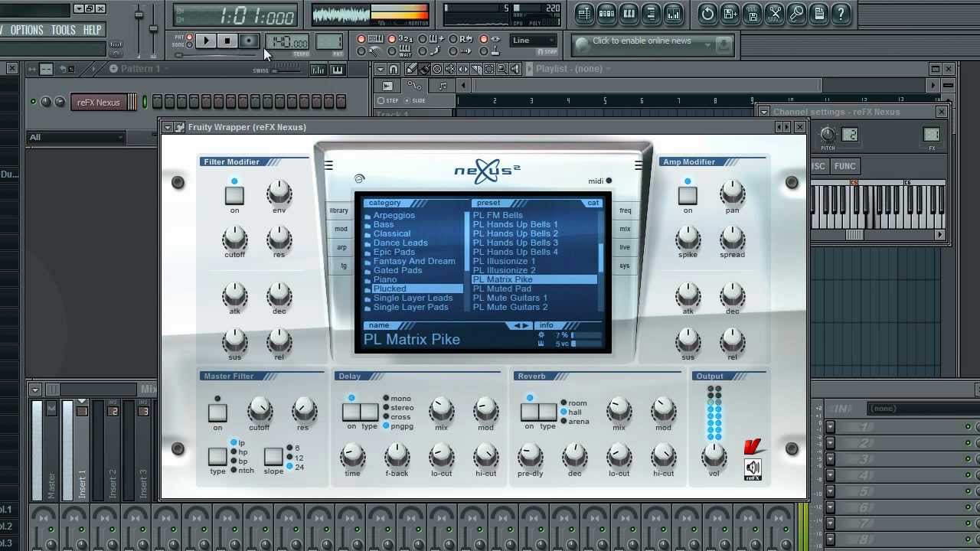The height and width of the screenshot is (551, 980).
Task: Click the microphone recording icon
Action: 796,13
